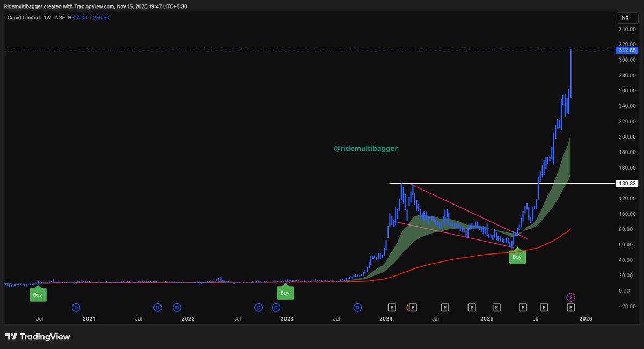Click the -20.00 price axis value
The height and width of the screenshot is (349, 644).
tap(627, 306)
